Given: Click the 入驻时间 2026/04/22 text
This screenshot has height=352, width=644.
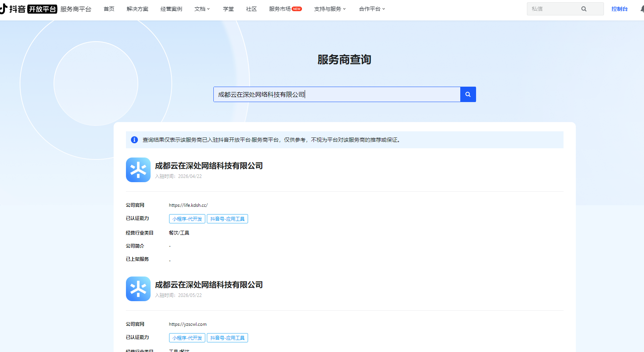Looking at the screenshot, I should [178, 176].
